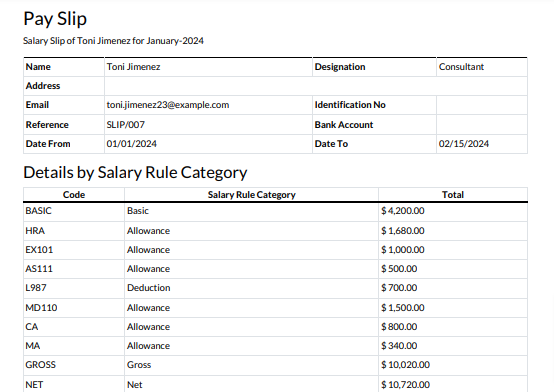Click the Toni Jimenez name value

(x=134, y=67)
